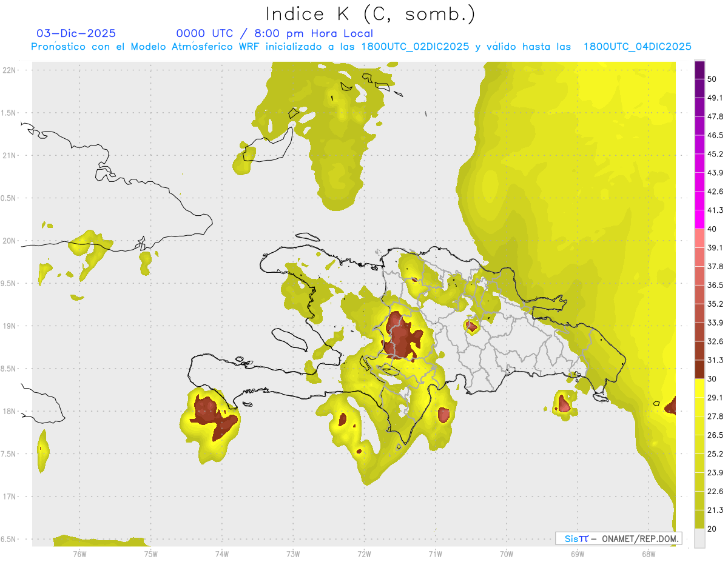Click the "17N" latitude label

(10, 497)
